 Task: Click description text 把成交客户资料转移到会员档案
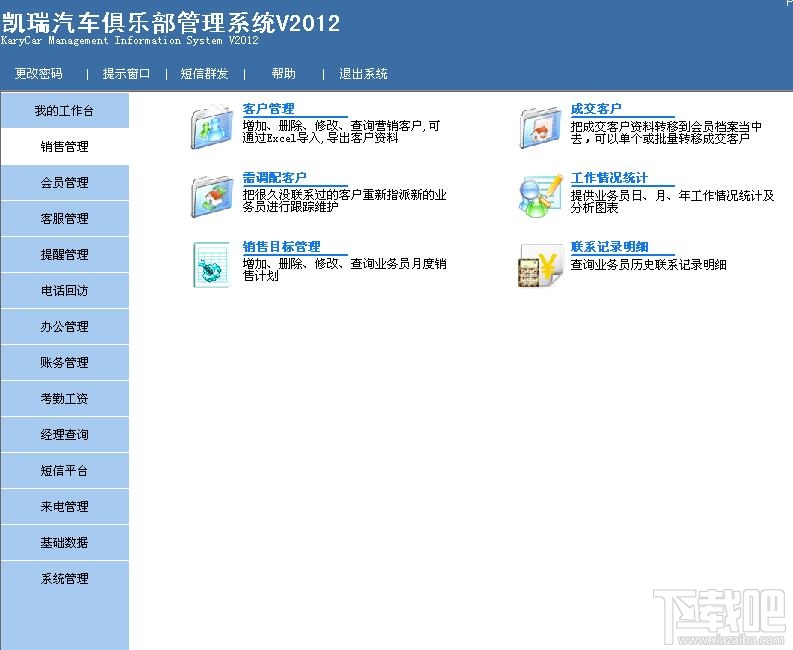click(x=666, y=132)
